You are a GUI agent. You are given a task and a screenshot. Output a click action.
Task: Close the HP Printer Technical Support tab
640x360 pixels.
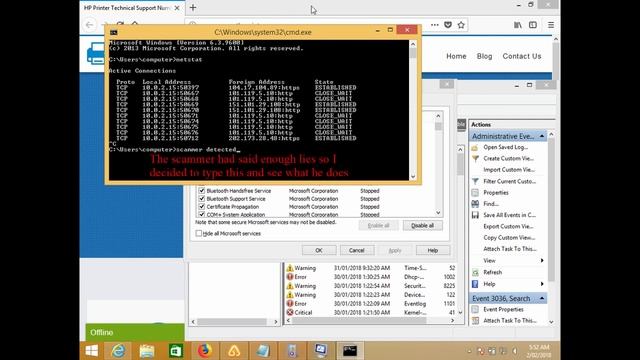tap(177, 8)
